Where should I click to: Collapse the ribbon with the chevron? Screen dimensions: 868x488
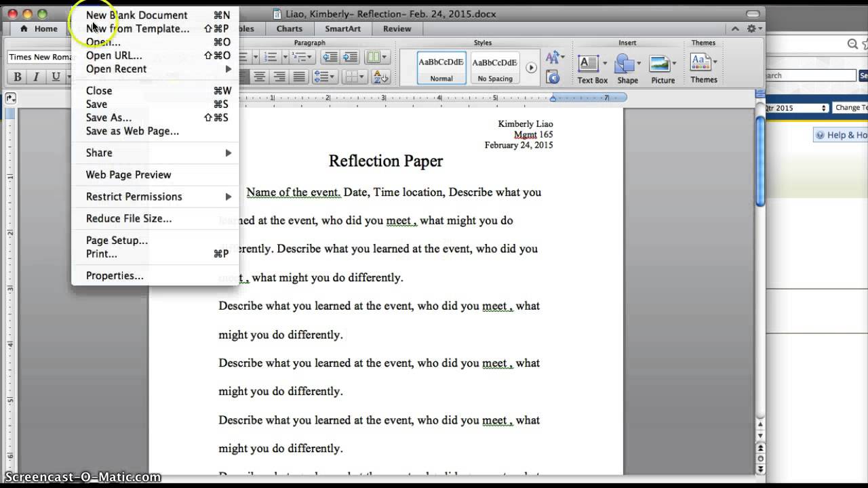pos(735,28)
